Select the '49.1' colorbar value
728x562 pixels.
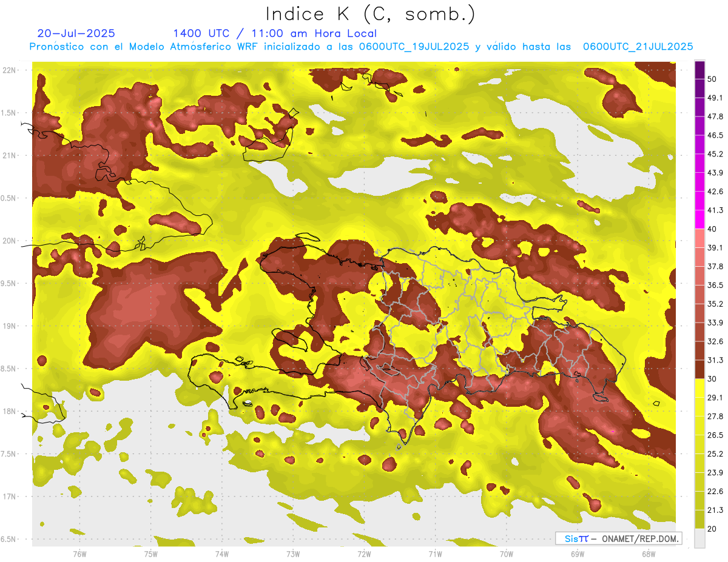715,98
